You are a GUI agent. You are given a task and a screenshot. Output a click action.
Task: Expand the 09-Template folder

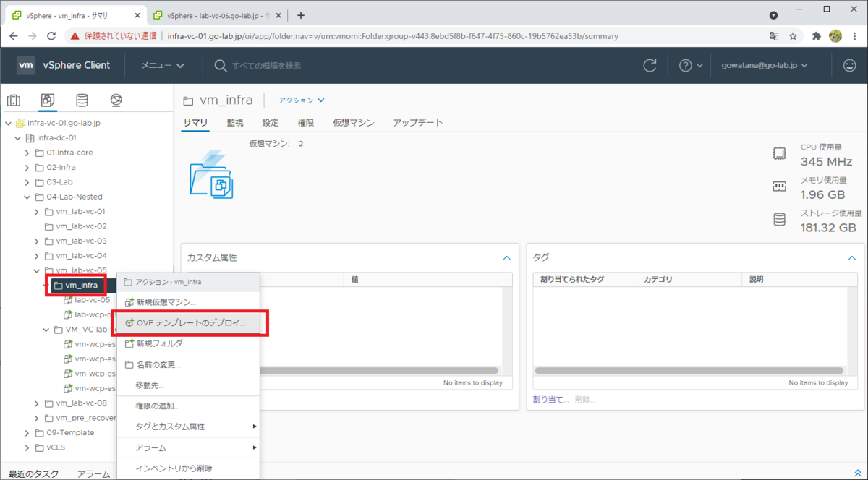point(27,432)
